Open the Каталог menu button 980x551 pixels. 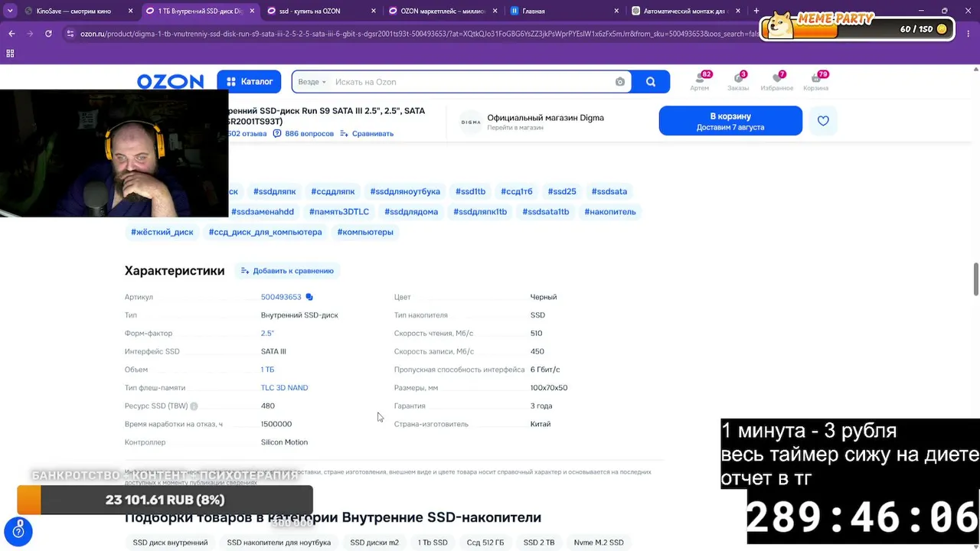point(250,82)
